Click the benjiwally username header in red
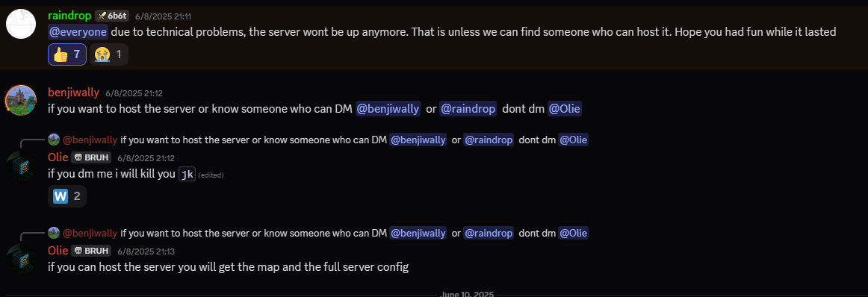 pyautogui.click(x=74, y=93)
